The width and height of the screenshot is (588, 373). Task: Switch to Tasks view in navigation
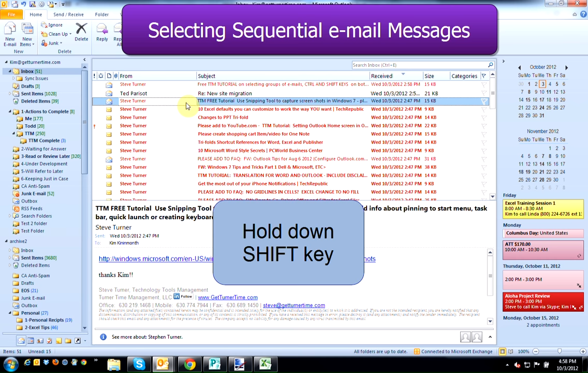click(x=50, y=341)
